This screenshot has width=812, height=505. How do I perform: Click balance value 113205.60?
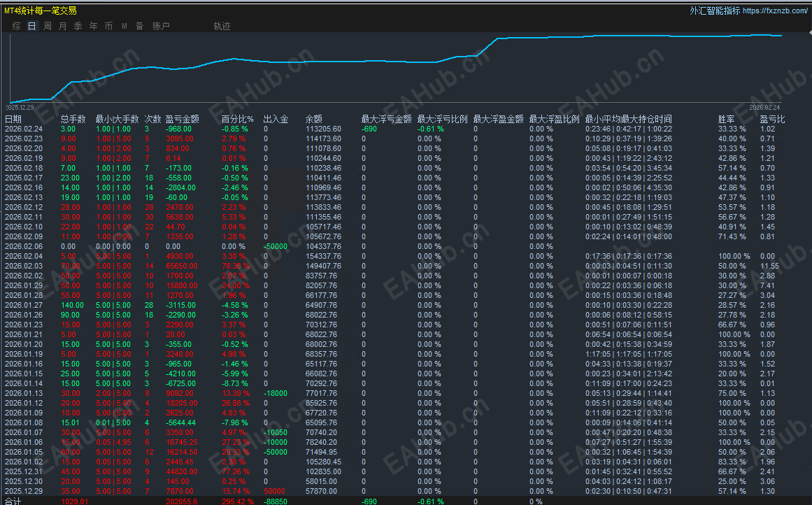323,129
